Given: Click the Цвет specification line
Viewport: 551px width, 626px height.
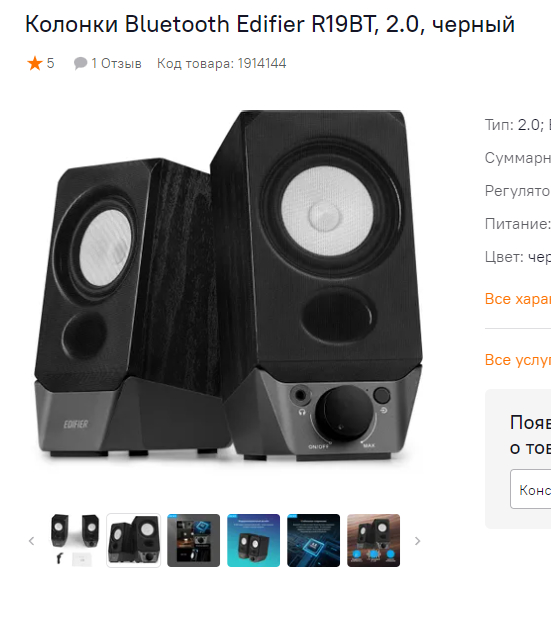Looking at the screenshot, I should [518, 257].
